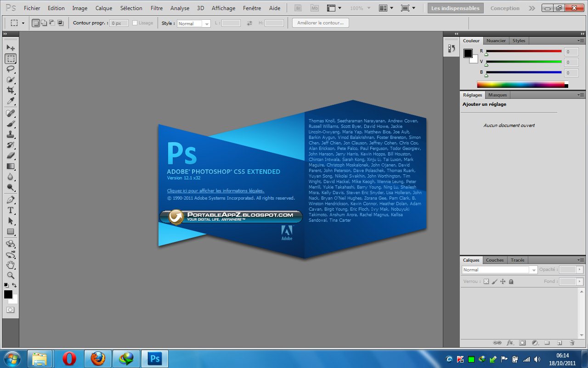
Task: Select the Zoom tool
Action: [x=11, y=276]
